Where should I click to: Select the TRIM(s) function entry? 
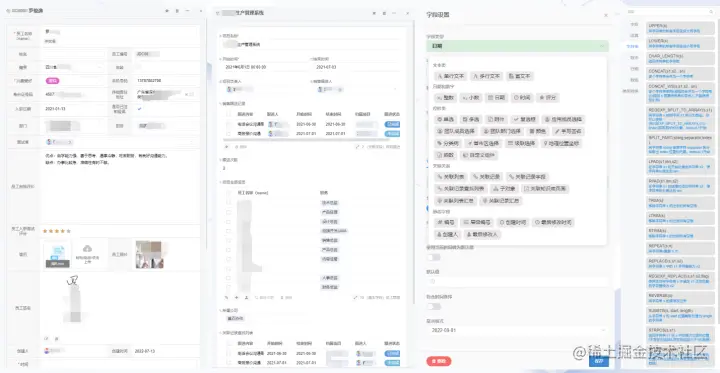click(681, 203)
